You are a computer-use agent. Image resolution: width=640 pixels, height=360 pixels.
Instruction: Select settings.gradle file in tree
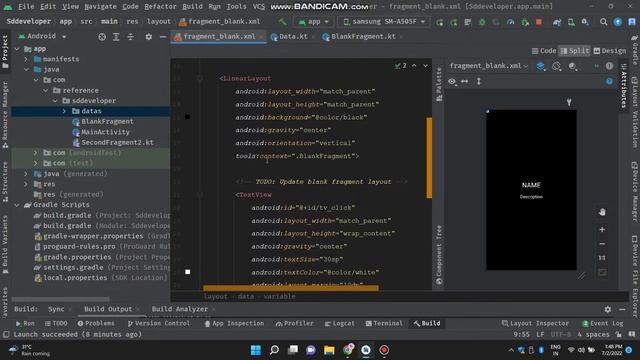point(69,267)
